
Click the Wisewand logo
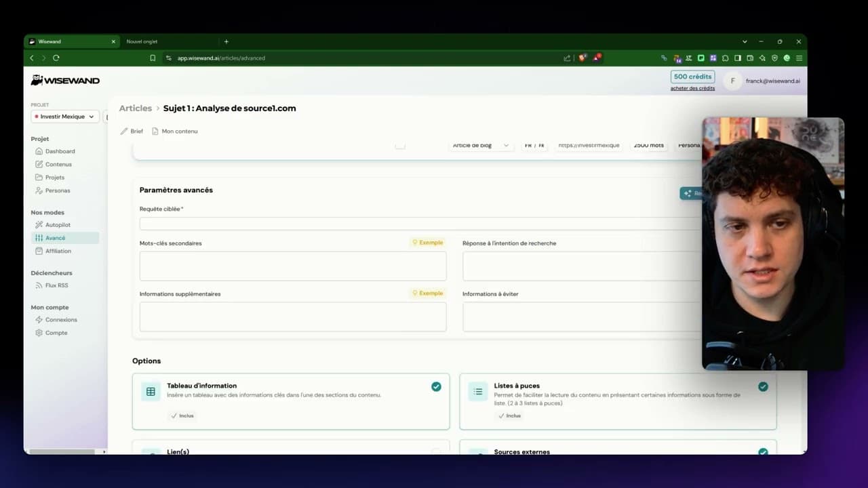(64, 80)
